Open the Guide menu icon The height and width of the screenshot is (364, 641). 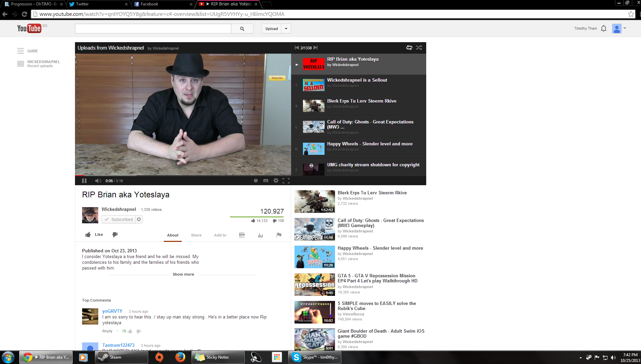(21, 51)
